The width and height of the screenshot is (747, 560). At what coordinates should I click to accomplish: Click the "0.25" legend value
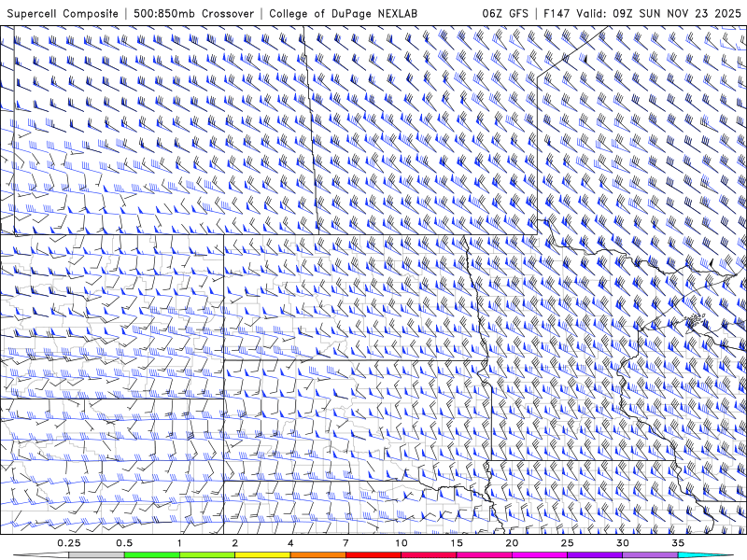click(x=69, y=543)
